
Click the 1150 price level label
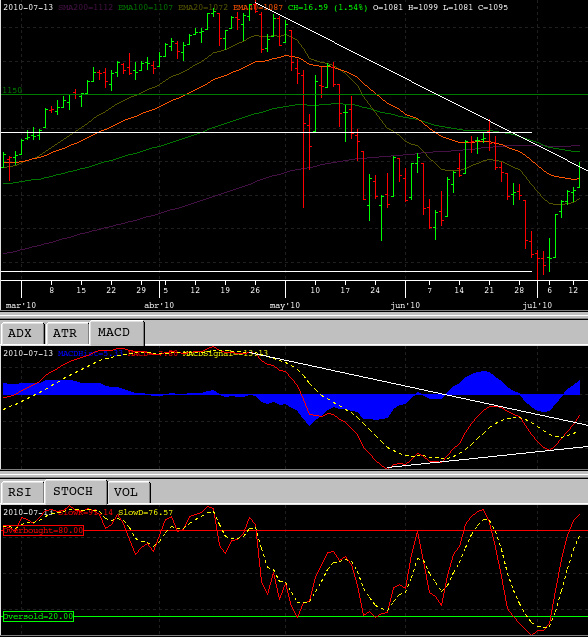tap(12, 90)
